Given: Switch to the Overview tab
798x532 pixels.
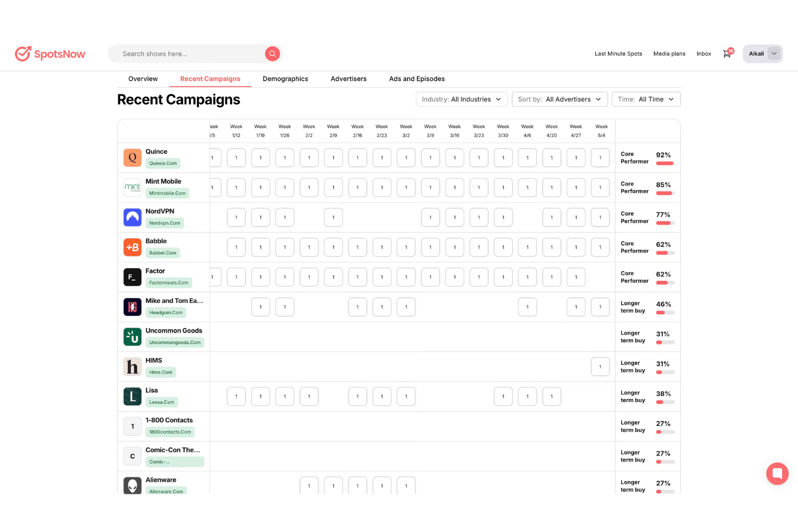Looking at the screenshot, I should click(x=143, y=79).
